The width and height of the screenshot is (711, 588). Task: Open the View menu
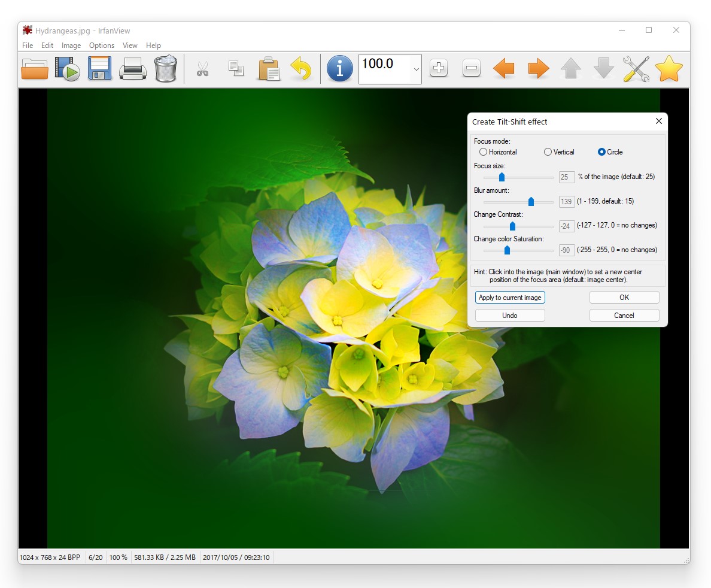(x=130, y=46)
